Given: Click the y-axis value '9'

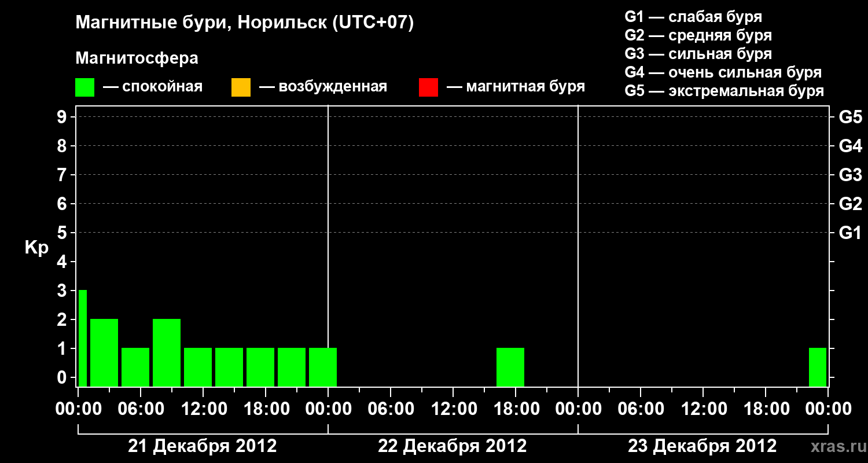Looking at the screenshot, I should click(x=62, y=117).
